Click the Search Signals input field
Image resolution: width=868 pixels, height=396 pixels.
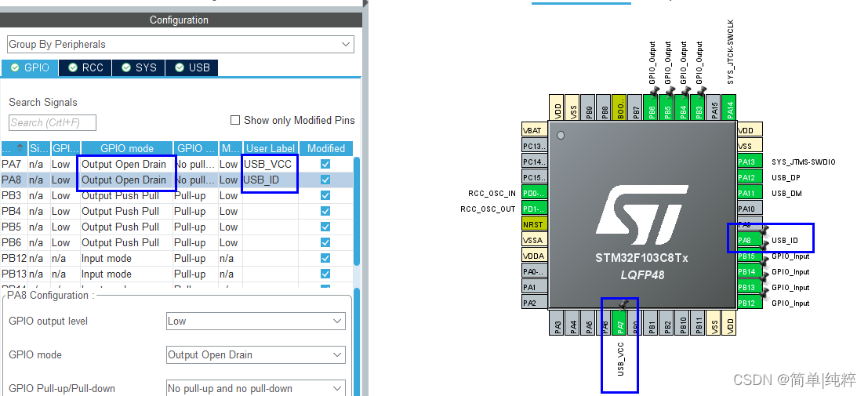click(x=53, y=122)
